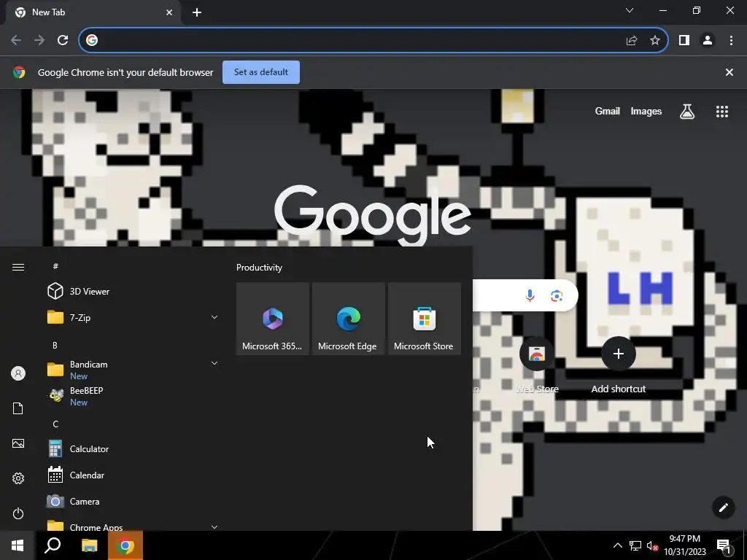Close the New Tab tab

tap(169, 12)
